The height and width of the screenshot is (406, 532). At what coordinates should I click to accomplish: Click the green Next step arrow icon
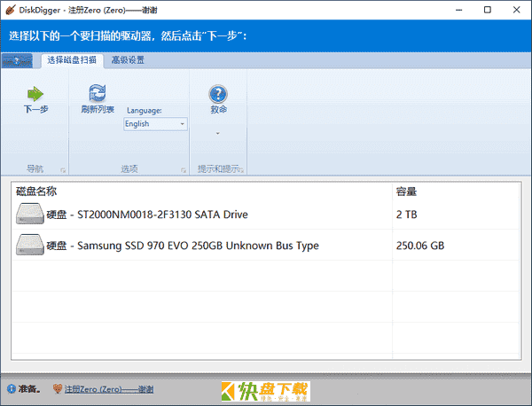tap(35, 94)
